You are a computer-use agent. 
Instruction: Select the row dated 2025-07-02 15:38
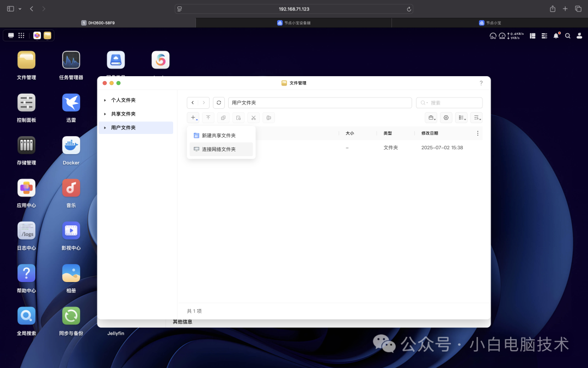(x=334, y=148)
